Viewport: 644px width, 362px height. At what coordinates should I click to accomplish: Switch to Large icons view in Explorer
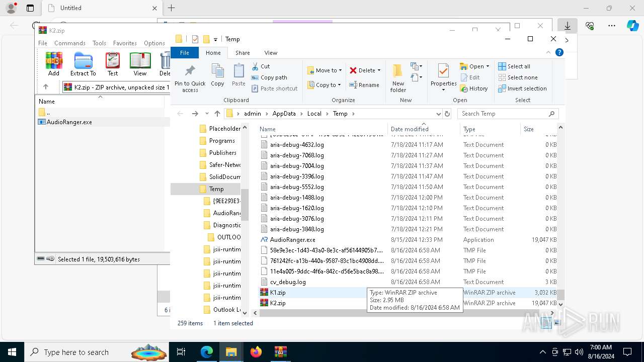pos(557,323)
